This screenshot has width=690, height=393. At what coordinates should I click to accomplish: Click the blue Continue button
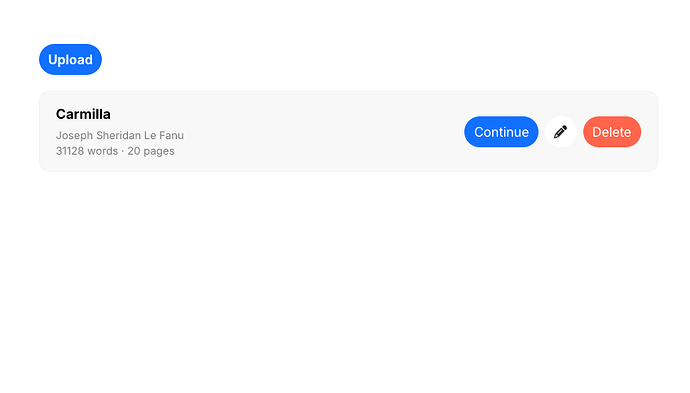coord(501,132)
